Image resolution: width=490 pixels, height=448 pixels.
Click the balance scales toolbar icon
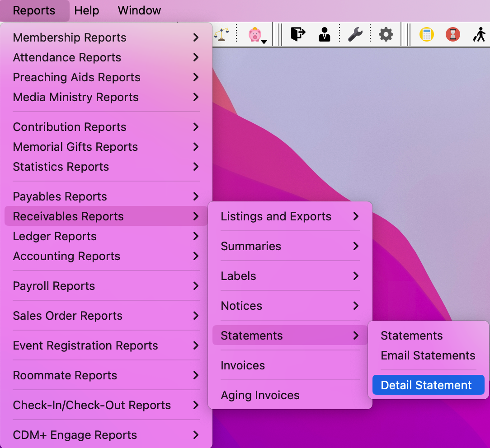coord(221,34)
